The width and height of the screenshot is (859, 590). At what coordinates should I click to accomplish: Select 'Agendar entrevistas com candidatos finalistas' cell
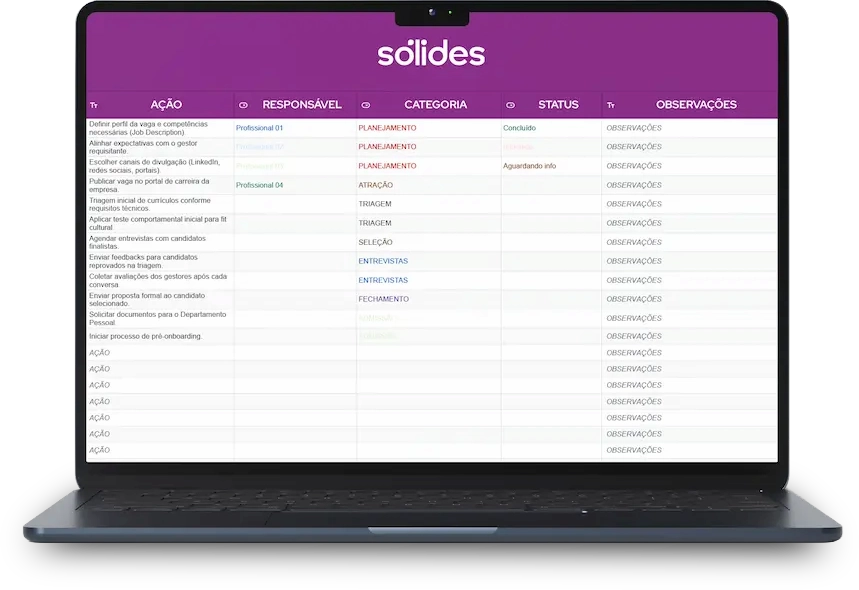tap(160, 242)
